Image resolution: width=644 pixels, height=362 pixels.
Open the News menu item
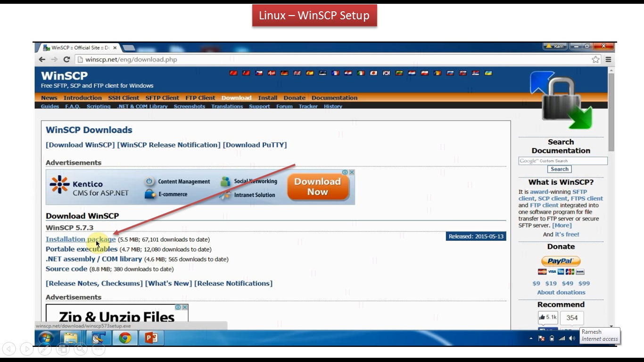(x=49, y=98)
